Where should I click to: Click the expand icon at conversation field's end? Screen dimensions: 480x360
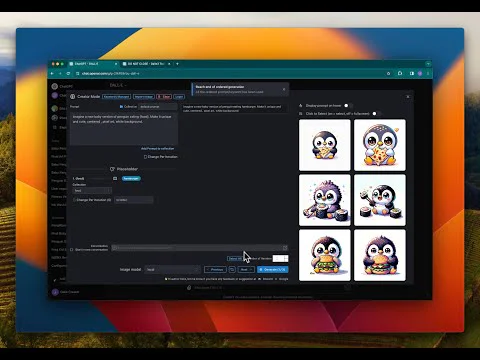click(285, 248)
